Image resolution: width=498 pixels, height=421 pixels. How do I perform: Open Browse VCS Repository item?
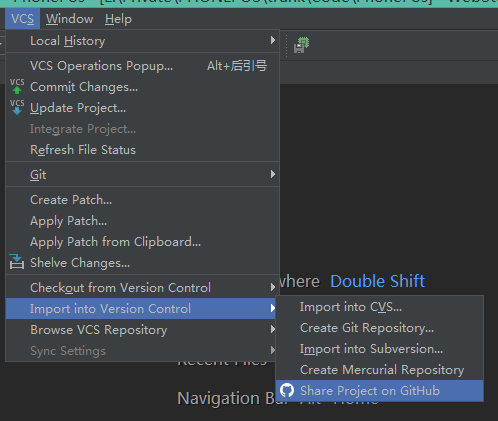142,330
